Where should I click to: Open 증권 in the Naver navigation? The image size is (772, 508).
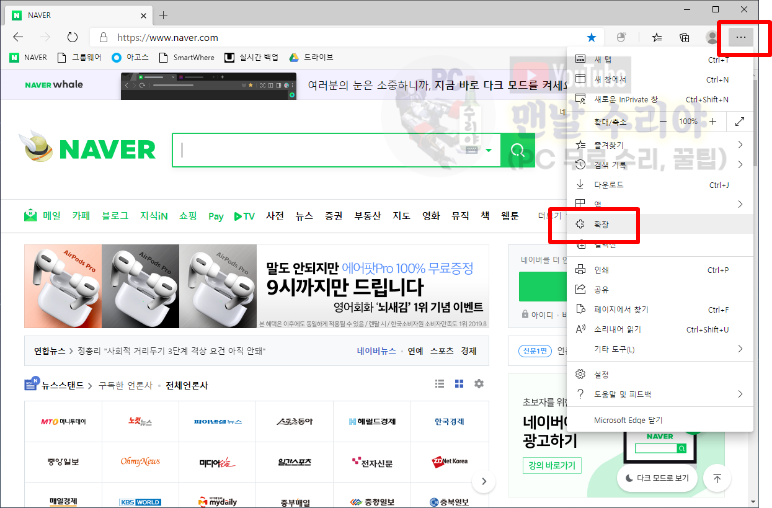(x=333, y=216)
